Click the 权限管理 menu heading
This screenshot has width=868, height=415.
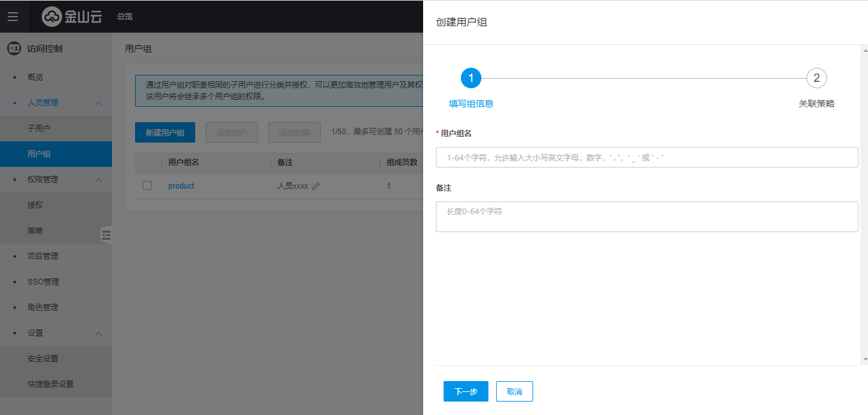(43, 180)
